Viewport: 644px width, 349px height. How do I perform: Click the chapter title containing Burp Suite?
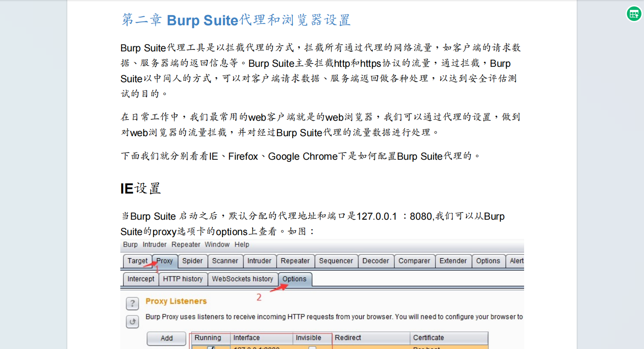pyautogui.click(x=236, y=20)
